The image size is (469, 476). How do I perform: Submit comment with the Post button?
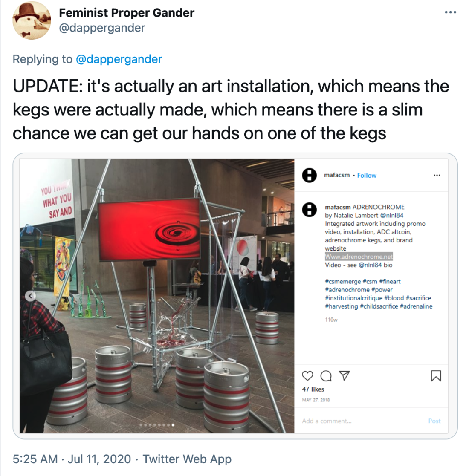click(x=434, y=421)
